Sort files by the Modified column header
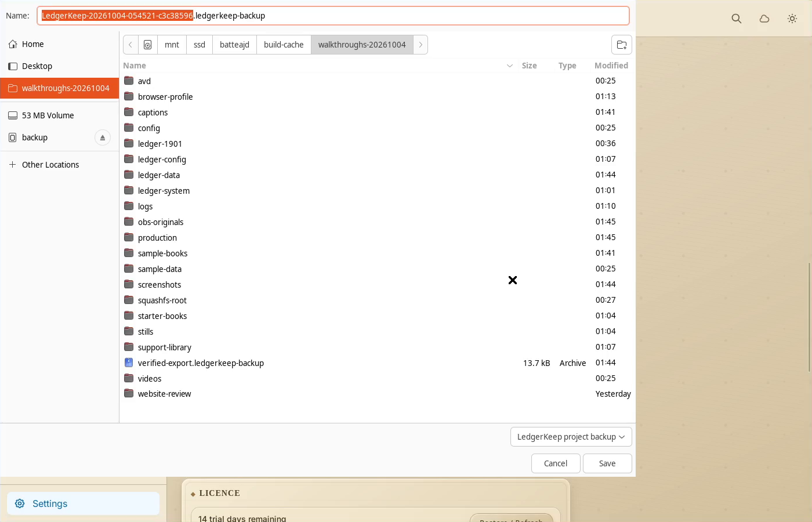This screenshot has width=812, height=522. [611, 66]
